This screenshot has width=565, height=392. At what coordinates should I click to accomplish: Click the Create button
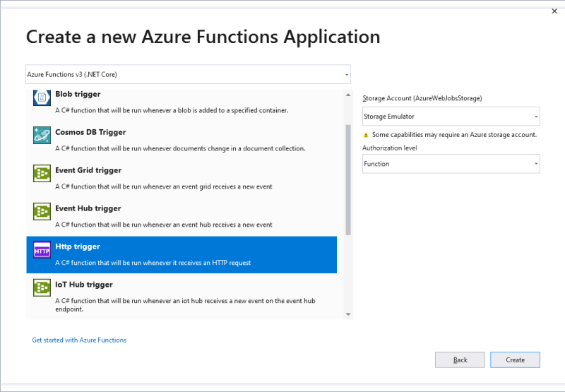tap(515, 360)
